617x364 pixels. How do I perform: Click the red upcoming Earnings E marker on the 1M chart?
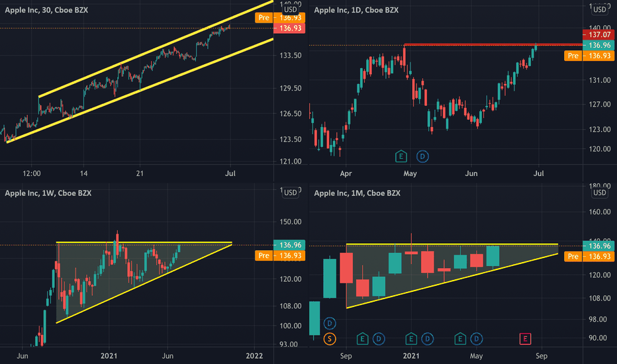(525, 338)
